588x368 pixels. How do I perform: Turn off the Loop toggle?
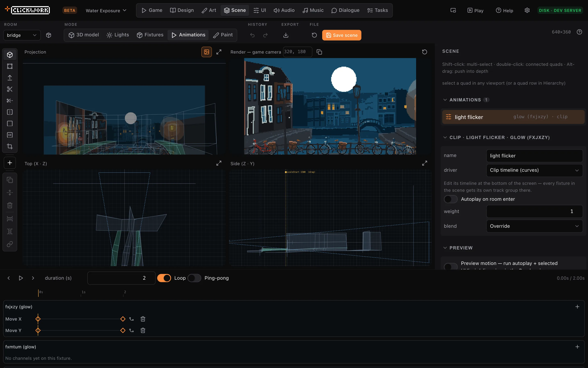click(x=164, y=278)
